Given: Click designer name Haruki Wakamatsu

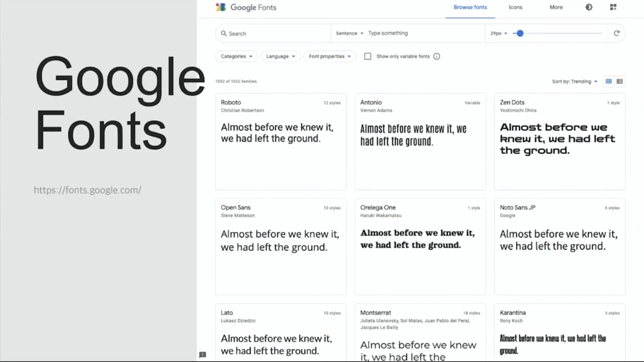Looking at the screenshot, I should tap(381, 216).
